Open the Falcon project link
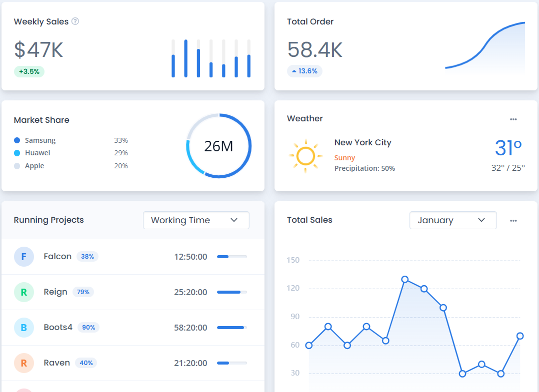Image resolution: width=539 pixels, height=392 pixels. [x=57, y=257]
